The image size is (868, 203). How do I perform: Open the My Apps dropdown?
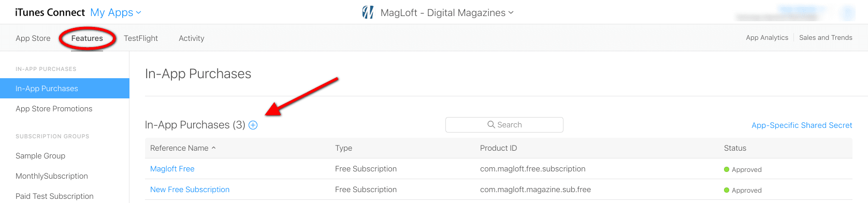[115, 12]
